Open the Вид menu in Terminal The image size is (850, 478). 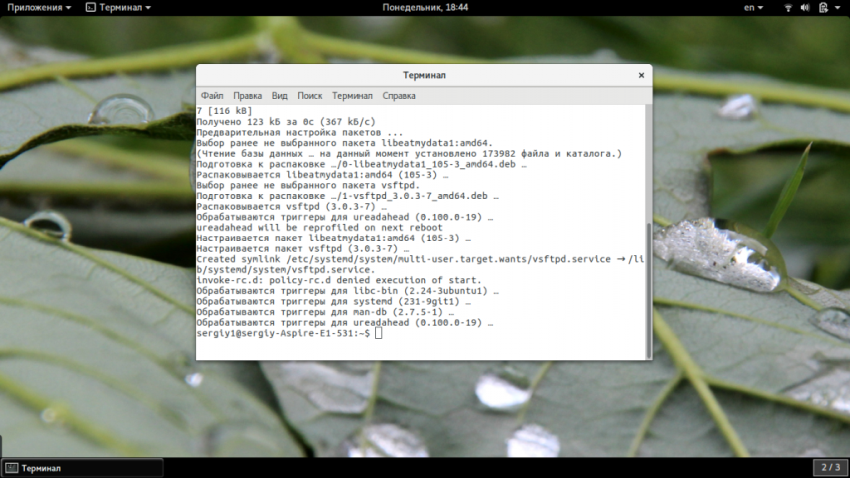point(280,96)
